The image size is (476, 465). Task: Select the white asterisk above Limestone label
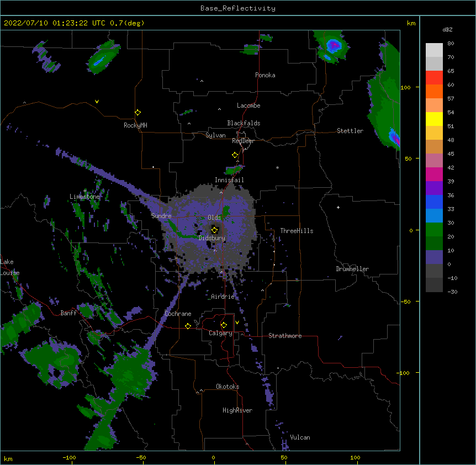tap(85, 191)
